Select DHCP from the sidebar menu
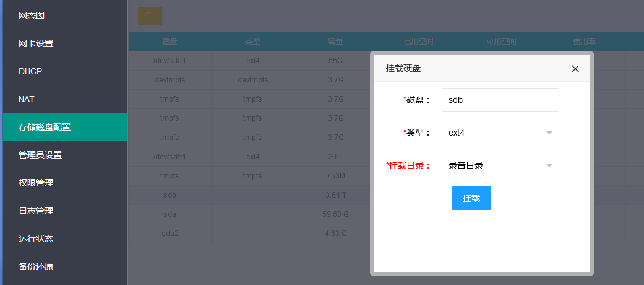Screen dimensions: 644x285 pos(30,71)
